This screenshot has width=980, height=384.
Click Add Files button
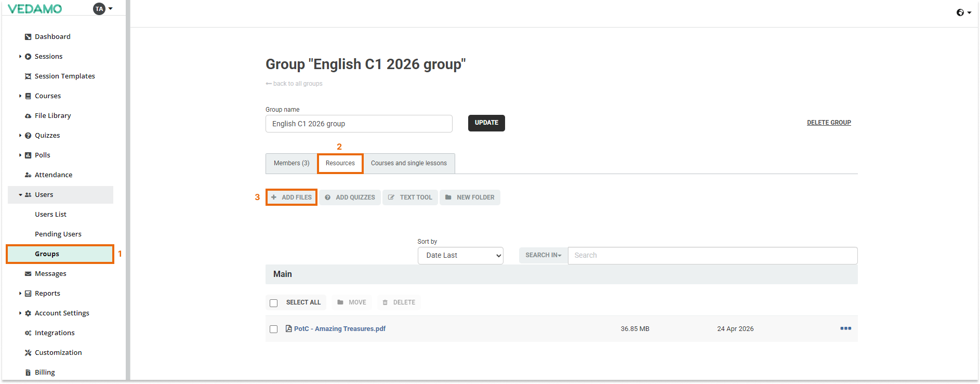point(292,197)
